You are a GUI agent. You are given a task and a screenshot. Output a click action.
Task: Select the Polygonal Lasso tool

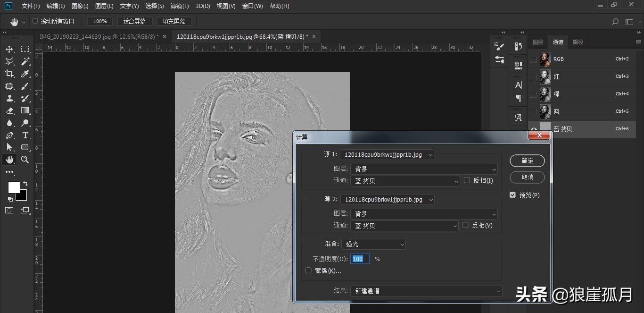pyautogui.click(x=9, y=61)
